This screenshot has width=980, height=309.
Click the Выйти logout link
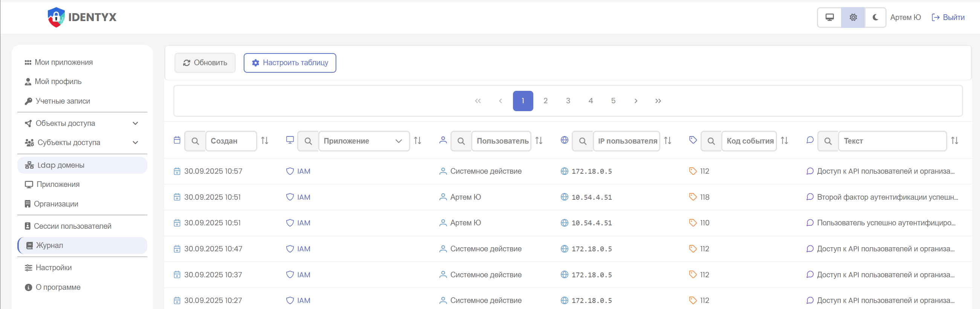click(x=948, y=17)
